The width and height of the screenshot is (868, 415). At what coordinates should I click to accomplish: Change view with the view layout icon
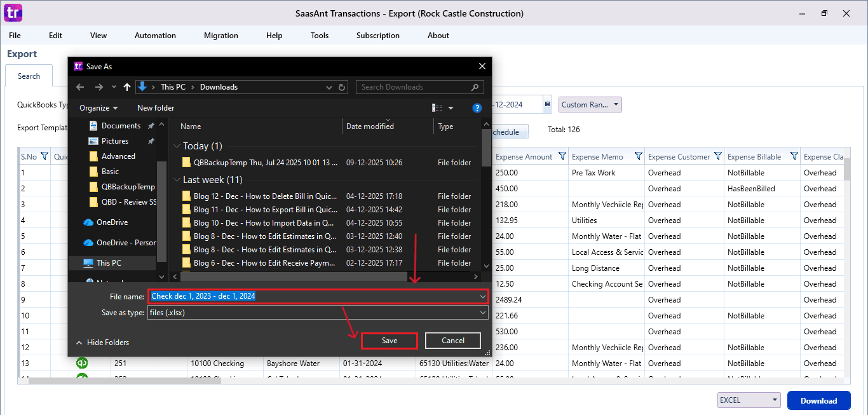tap(437, 108)
